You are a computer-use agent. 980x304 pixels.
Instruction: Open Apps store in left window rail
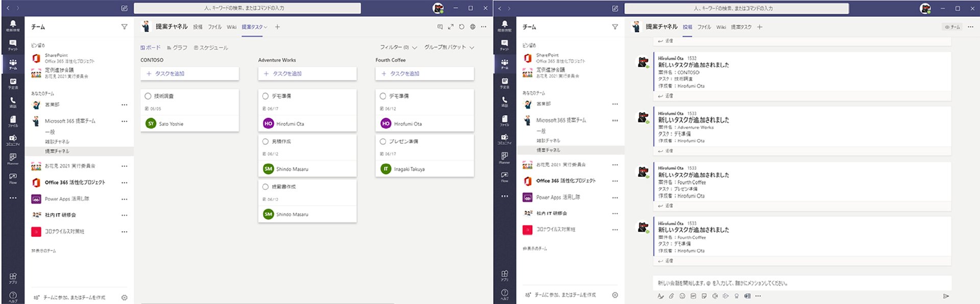(x=13, y=278)
